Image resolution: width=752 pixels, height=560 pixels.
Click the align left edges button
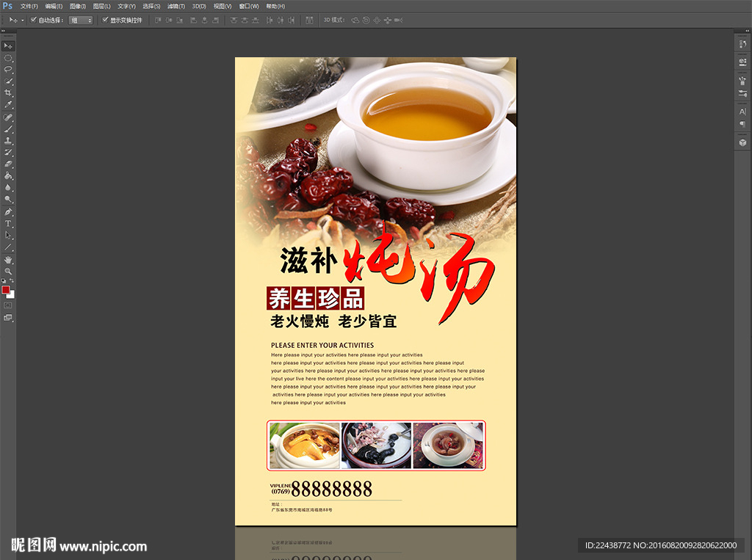(194, 20)
